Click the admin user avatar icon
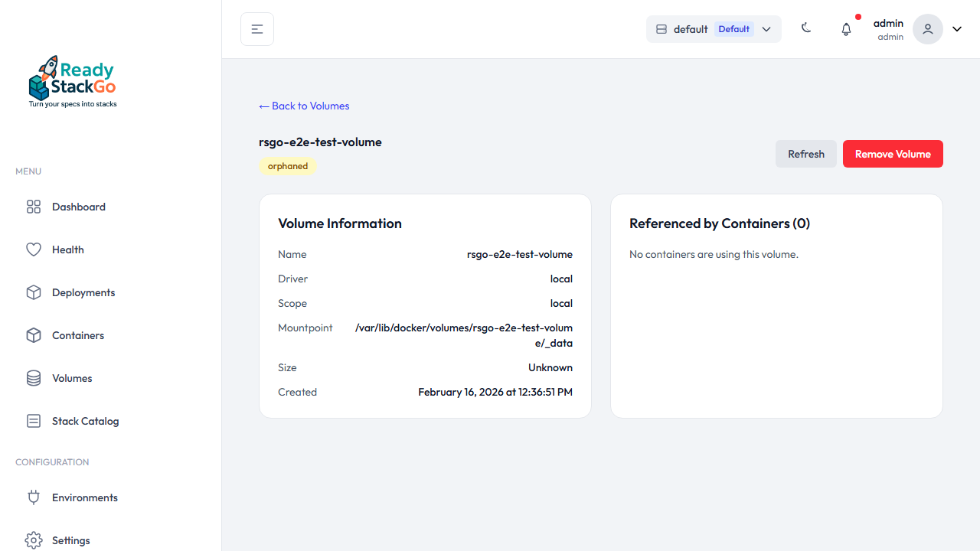 927,28
